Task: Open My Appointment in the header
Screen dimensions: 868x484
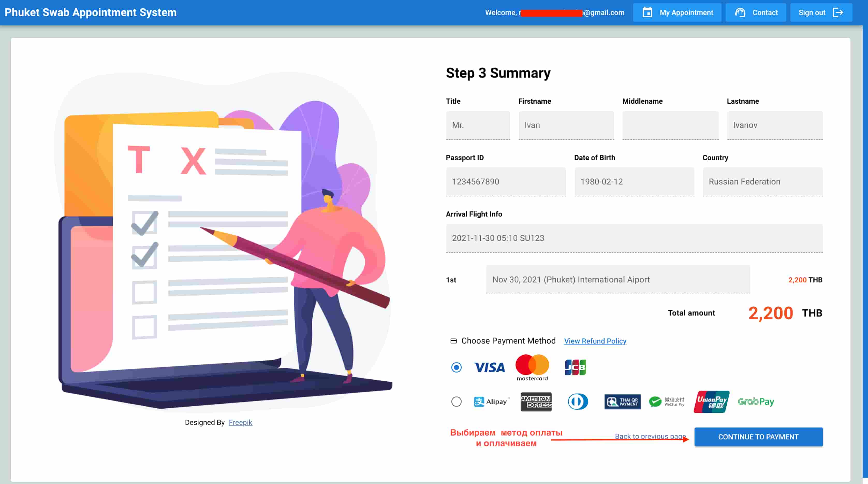Action: [677, 12]
